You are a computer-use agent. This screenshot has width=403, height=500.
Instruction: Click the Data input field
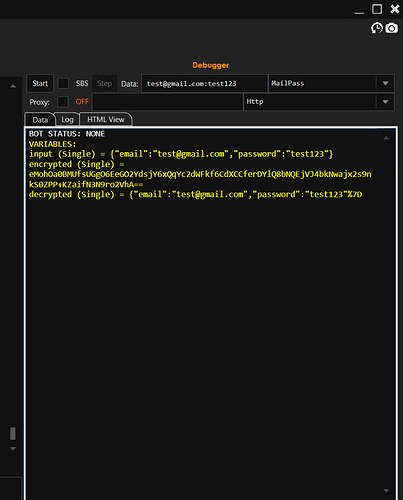point(204,83)
